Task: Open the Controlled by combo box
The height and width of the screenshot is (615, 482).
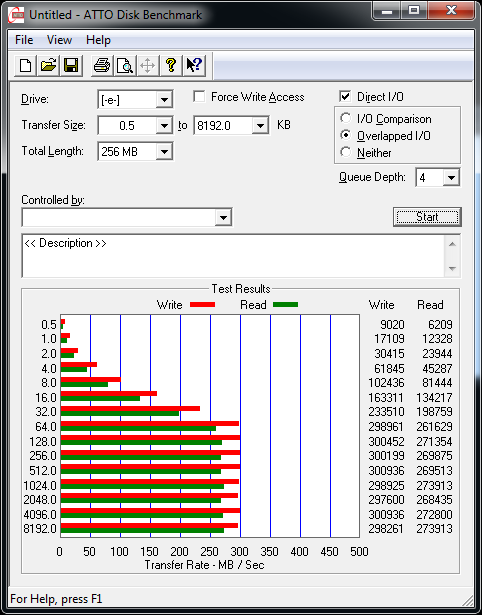Action: point(127,217)
